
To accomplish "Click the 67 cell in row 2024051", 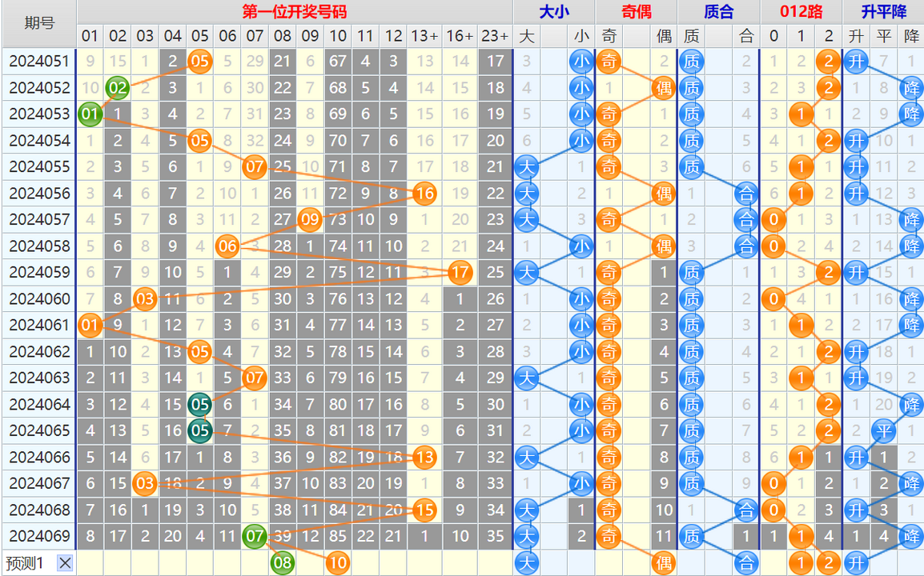I will 338,62.
